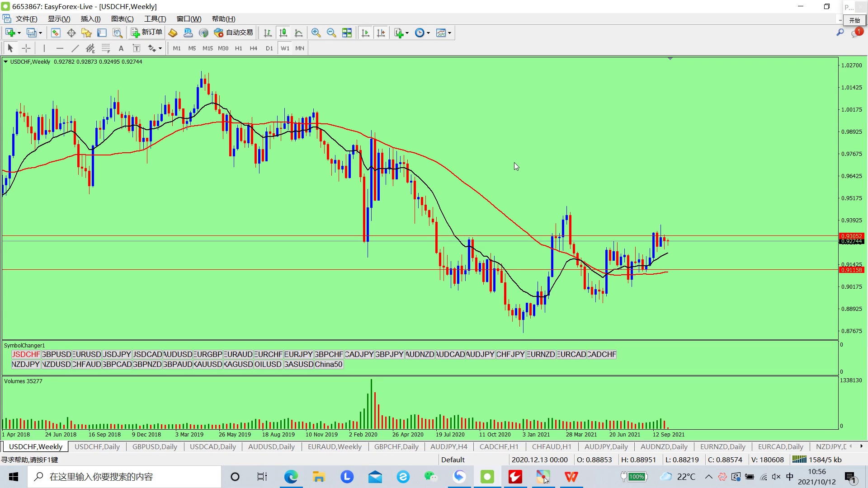Click the zoom out magnifier icon
This screenshot has width=868, height=488.
[x=331, y=33]
